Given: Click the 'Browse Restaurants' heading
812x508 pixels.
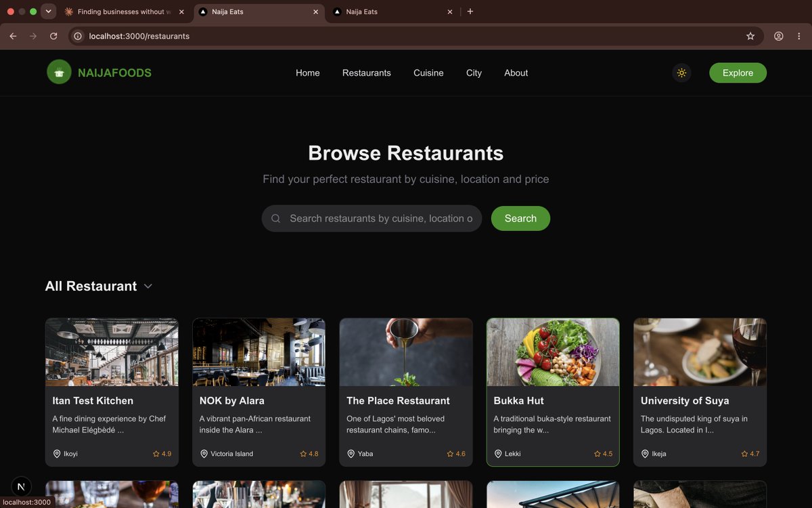Looking at the screenshot, I should coord(406,153).
